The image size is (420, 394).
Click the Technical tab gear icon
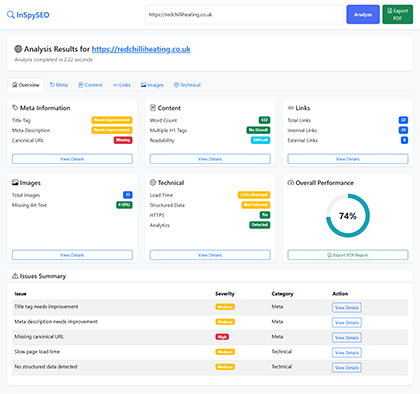pos(176,85)
